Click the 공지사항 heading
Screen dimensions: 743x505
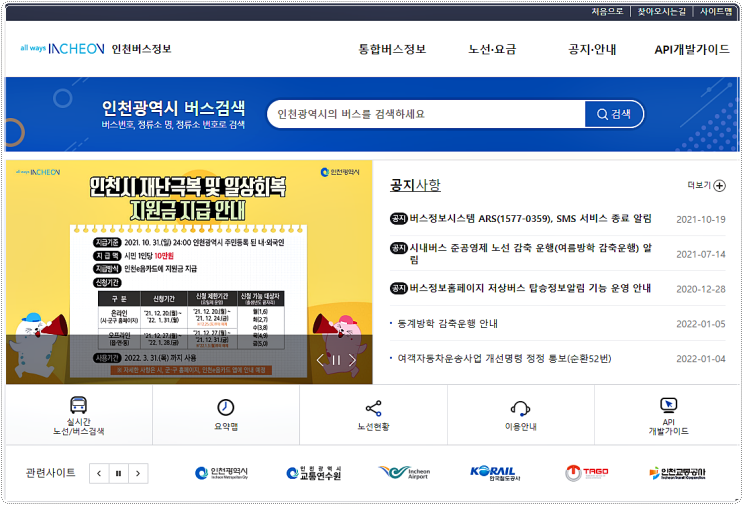[415, 185]
